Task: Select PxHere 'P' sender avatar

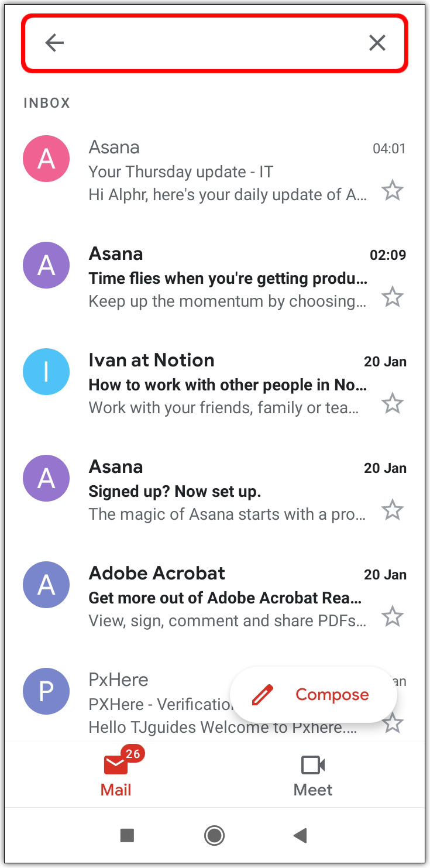Action: coord(46,691)
